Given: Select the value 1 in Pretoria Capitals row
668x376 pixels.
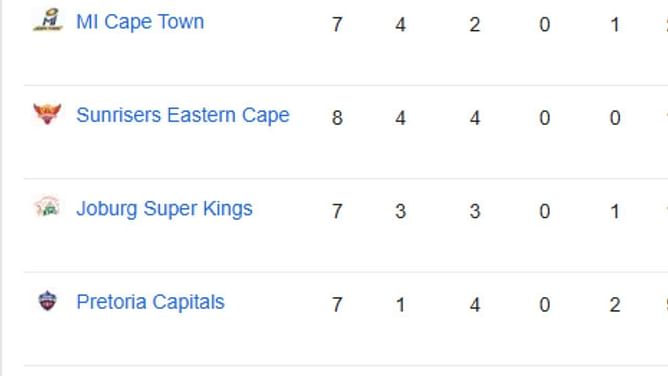Looking at the screenshot, I should 400,305.
